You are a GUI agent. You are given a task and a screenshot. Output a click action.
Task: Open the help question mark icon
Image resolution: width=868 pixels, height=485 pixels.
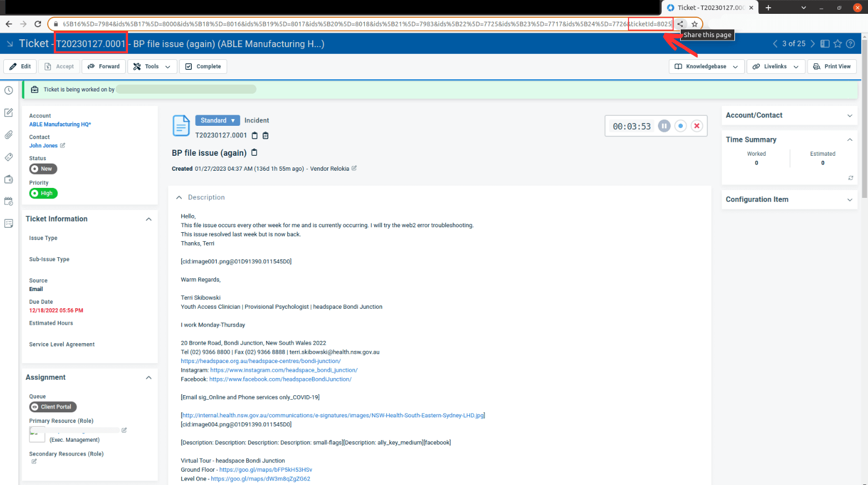click(850, 44)
